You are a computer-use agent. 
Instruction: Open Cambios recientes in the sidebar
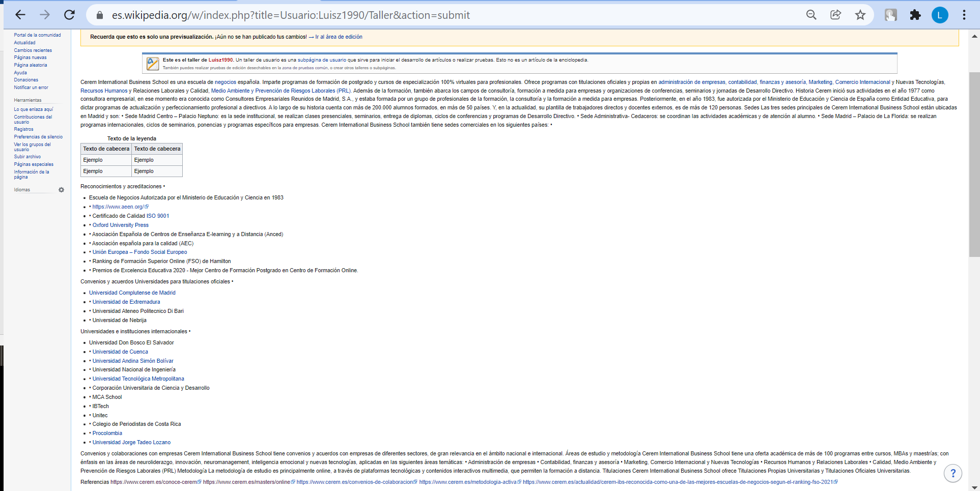click(33, 50)
